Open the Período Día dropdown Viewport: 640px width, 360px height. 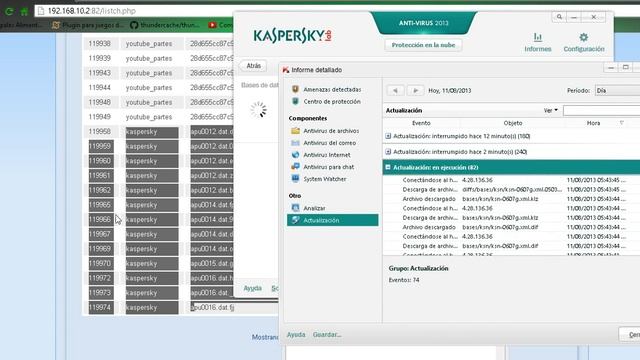[x=617, y=90]
